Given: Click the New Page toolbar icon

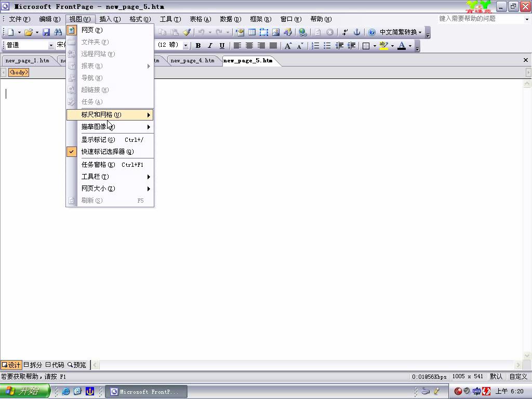Looking at the screenshot, I should point(11,32).
